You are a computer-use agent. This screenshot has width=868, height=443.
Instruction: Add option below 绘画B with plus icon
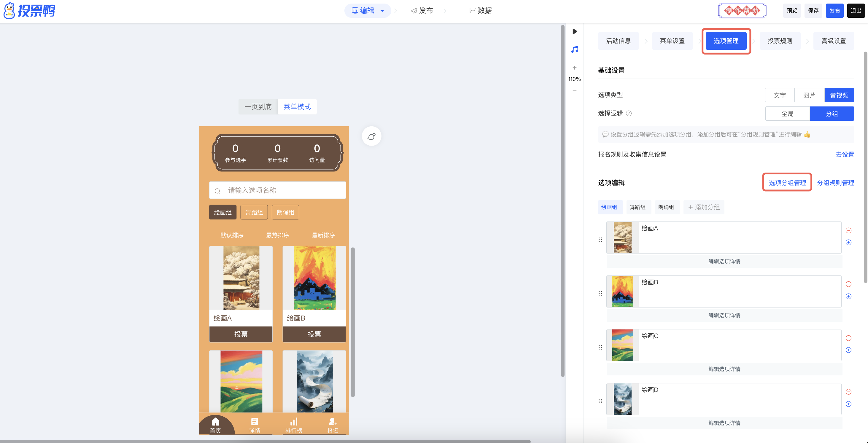coord(848,296)
